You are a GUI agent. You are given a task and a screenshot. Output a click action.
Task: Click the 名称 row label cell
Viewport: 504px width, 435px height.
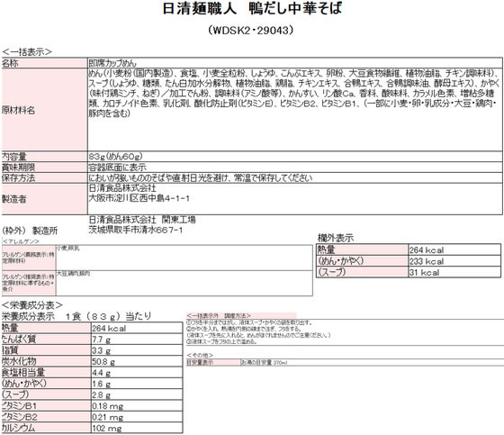(44, 63)
